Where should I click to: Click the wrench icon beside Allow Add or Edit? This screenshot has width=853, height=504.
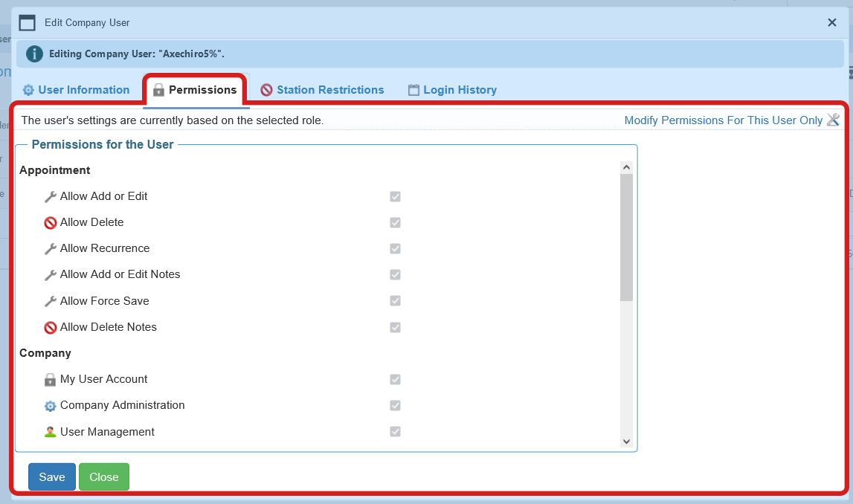tap(50, 196)
